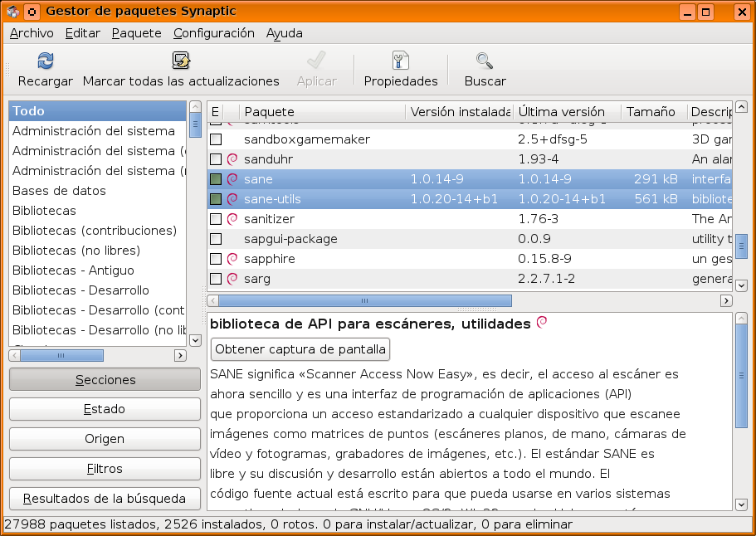Select Bibliotecas section
Image resolution: width=756 pixels, height=536 pixels.
click(x=97, y=210)
